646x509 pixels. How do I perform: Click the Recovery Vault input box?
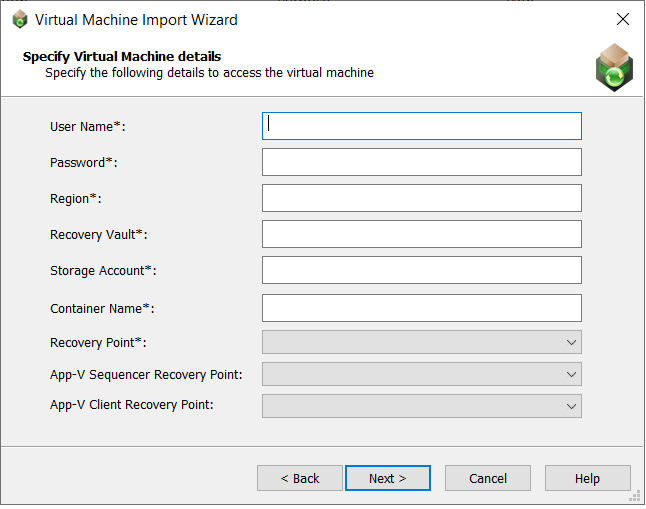421,234
